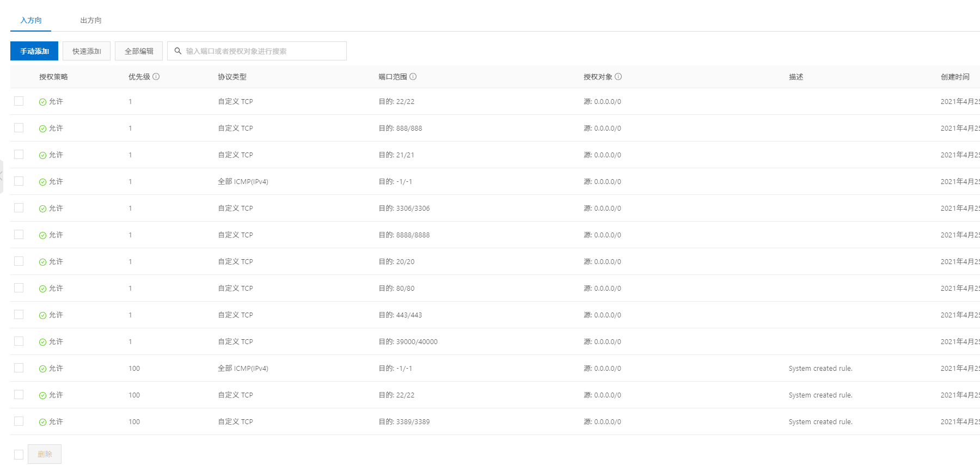980x465 pixels.
Task: Click the info icon next to 端口范围
Action: (x=413, y=77)
